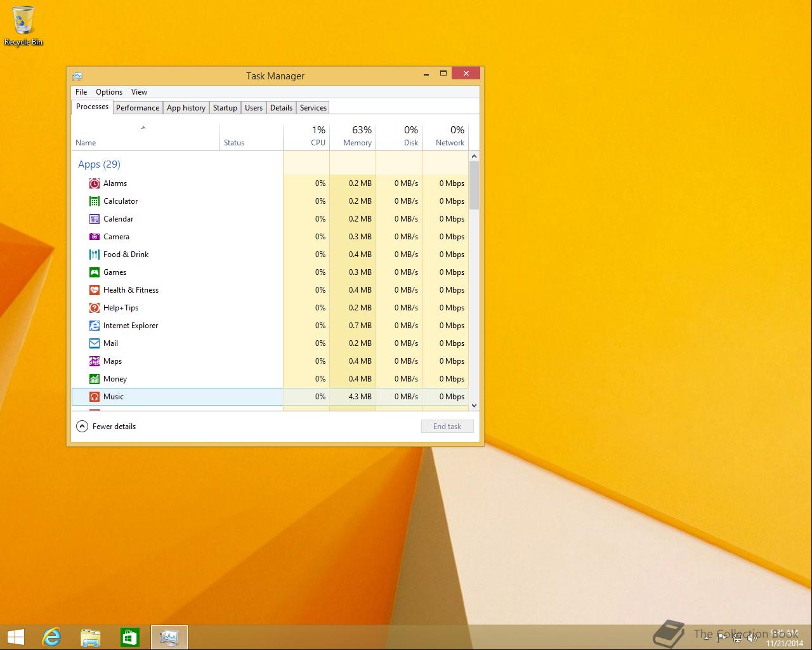Click the scrollbar down arrow
Image resolution: width=812 pixels, height=650 pixels.
[474, 406]
